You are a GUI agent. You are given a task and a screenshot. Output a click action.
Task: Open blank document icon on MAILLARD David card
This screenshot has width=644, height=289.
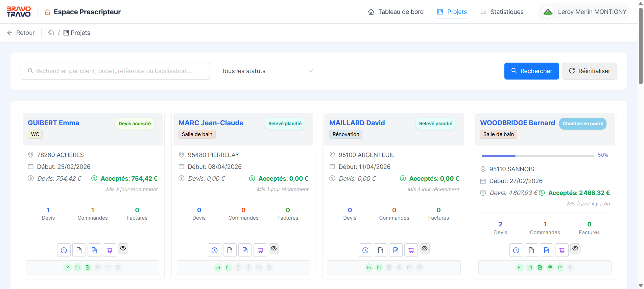[x=381, y=250]
